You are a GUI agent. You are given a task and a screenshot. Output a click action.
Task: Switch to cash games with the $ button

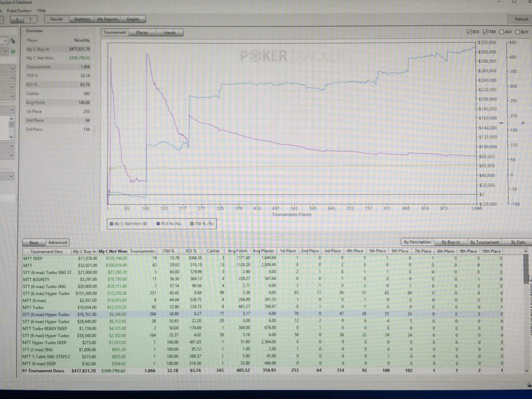[17, 19]
